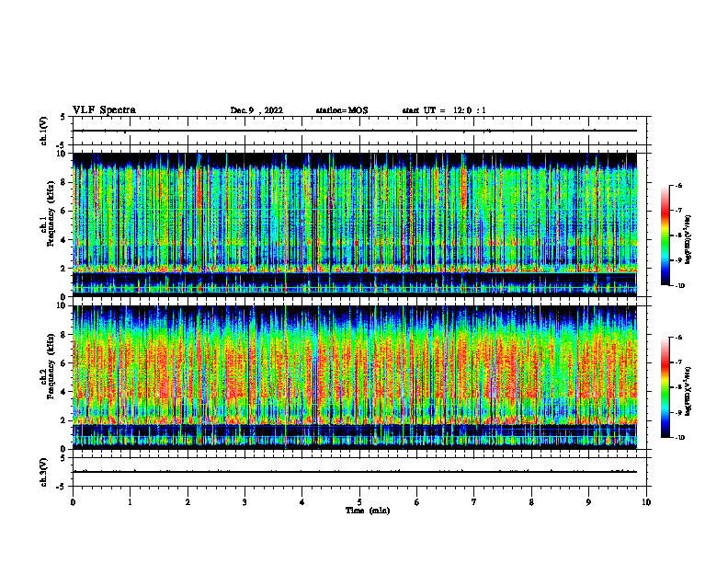Click the "7" tick on the time axis
This screenshot has height=563, width=728.
point(474,502)
